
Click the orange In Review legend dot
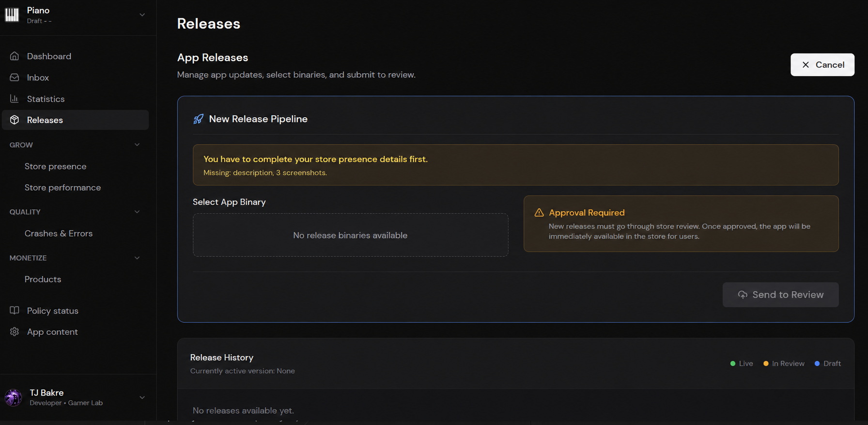766,363
